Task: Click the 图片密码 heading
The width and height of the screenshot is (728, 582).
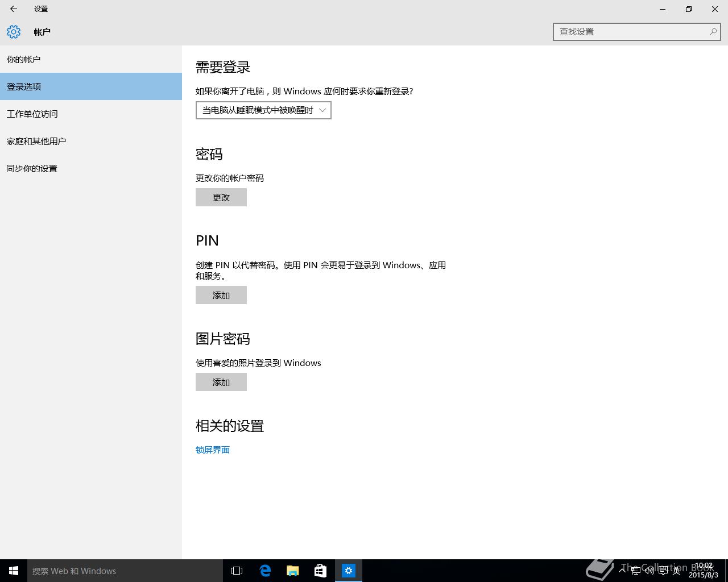Action: [223, 339]
